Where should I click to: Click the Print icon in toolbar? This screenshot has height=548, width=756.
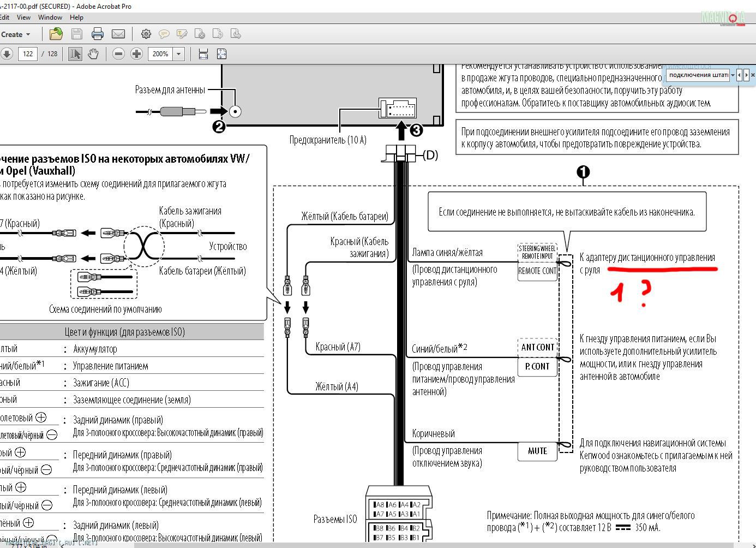click(x=98, y=34)
